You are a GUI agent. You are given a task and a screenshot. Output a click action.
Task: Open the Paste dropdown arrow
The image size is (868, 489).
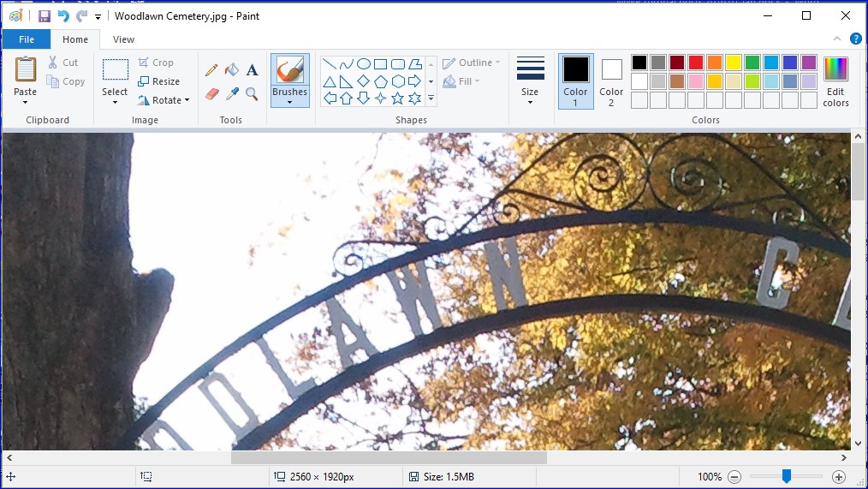pos(26,103)
